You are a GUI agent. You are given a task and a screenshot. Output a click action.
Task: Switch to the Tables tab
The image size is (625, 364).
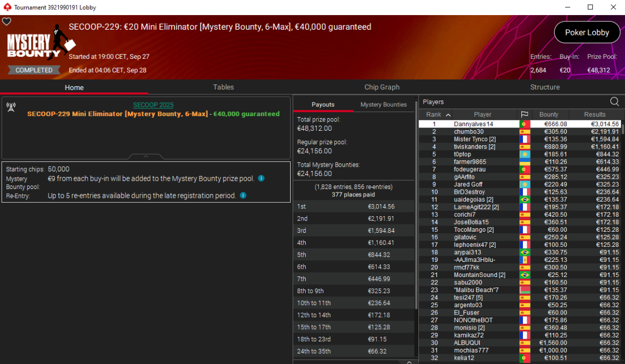[x=223, y=87]
